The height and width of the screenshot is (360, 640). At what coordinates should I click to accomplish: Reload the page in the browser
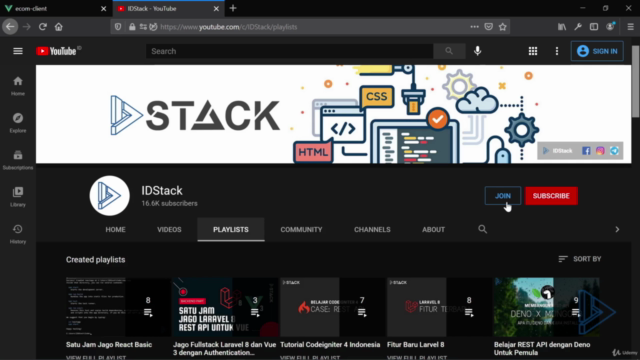pos(42,27)
